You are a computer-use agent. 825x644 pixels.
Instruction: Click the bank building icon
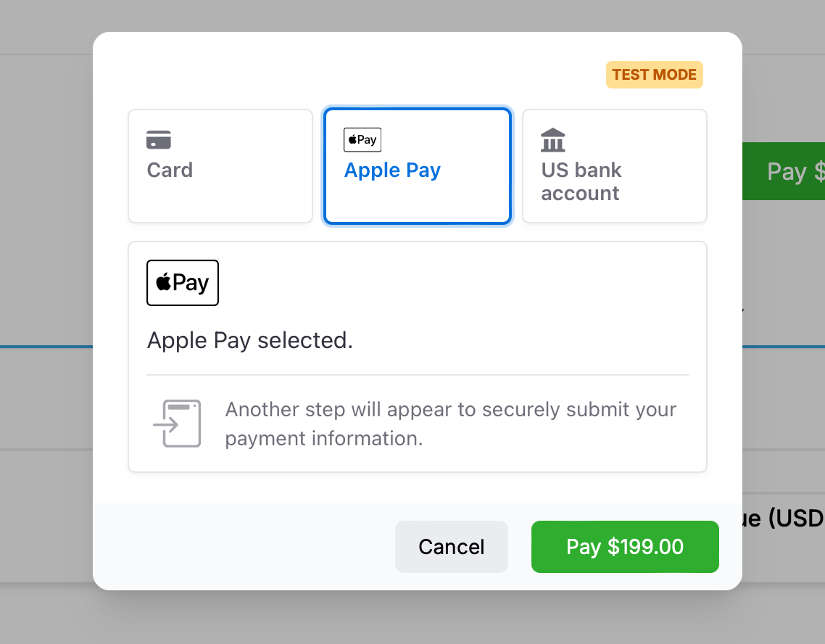tap(553, 139)
